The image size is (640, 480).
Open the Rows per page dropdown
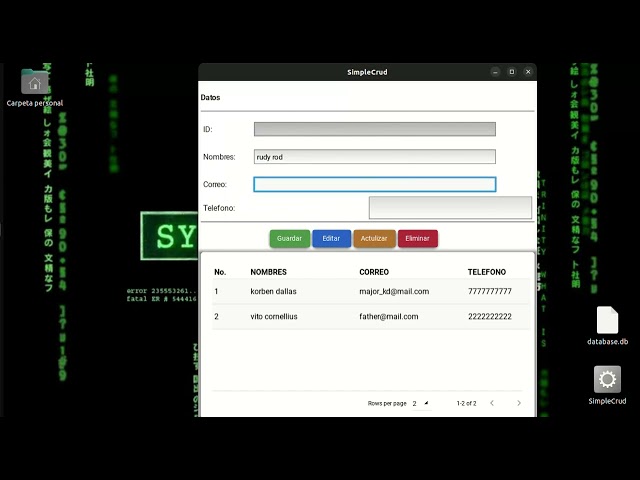tap(420, 403)
